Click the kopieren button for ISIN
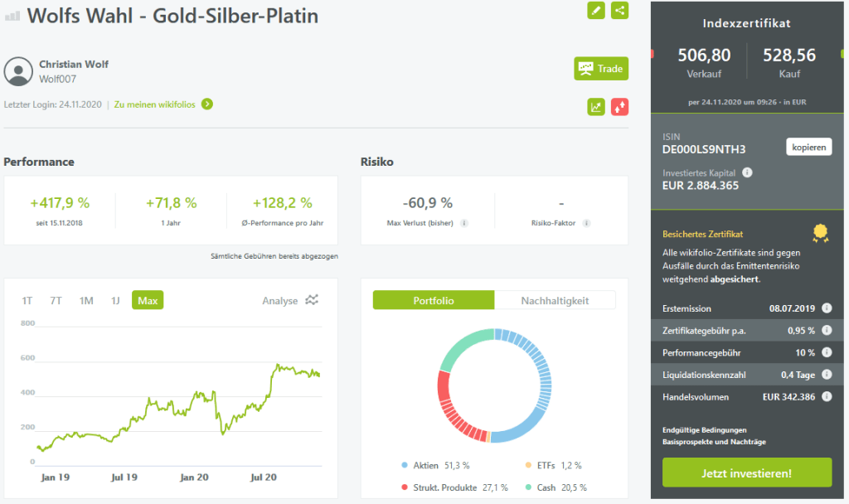Screen dimensions: 849x504 (808, 148)
